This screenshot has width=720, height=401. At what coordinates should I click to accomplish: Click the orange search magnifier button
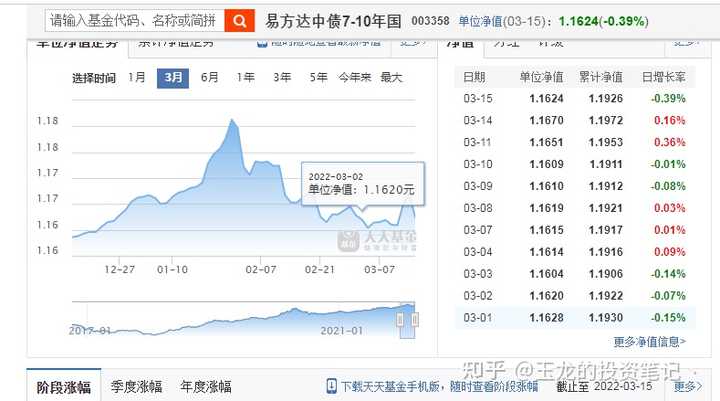point(239,21)
